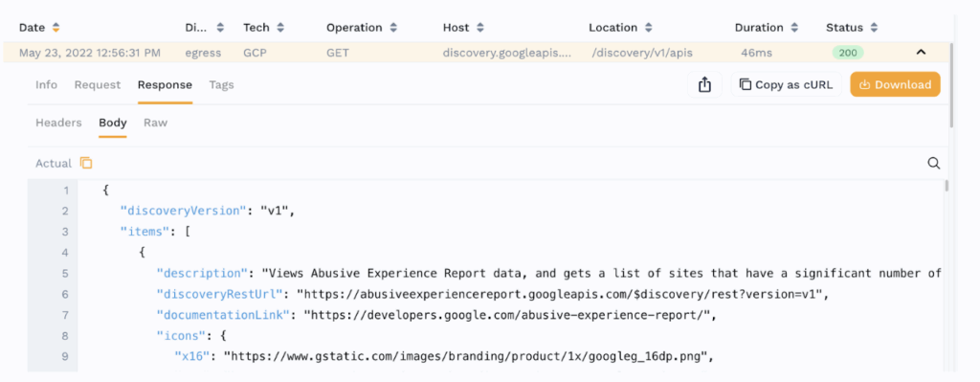Collapse the expanded request row chevron
Viewport: 980px width, 382px height.
921,53
